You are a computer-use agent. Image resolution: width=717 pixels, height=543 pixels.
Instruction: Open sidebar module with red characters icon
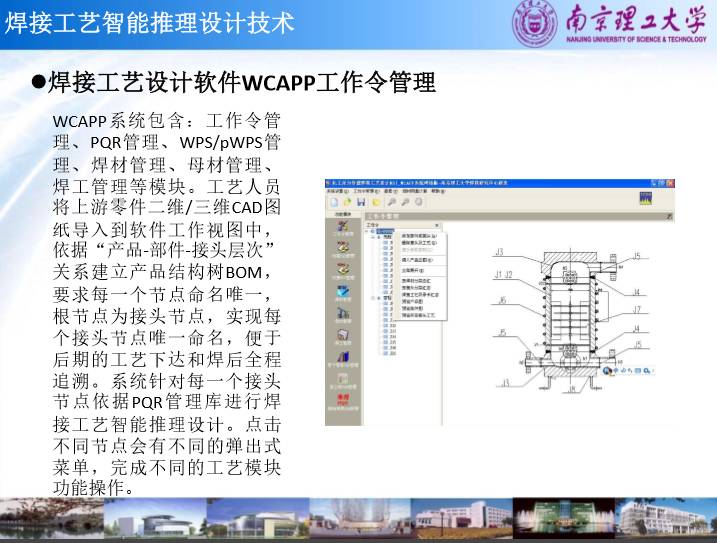(x=342, y=402)
